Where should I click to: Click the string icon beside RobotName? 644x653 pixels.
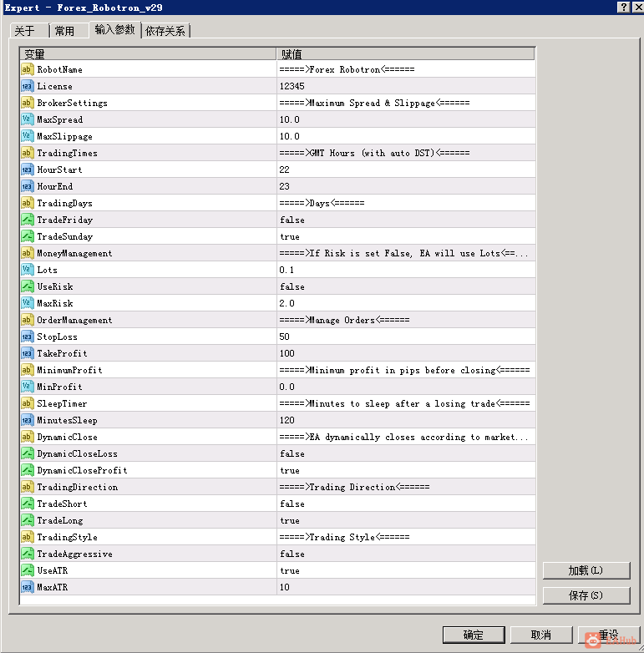click(27, 69)
